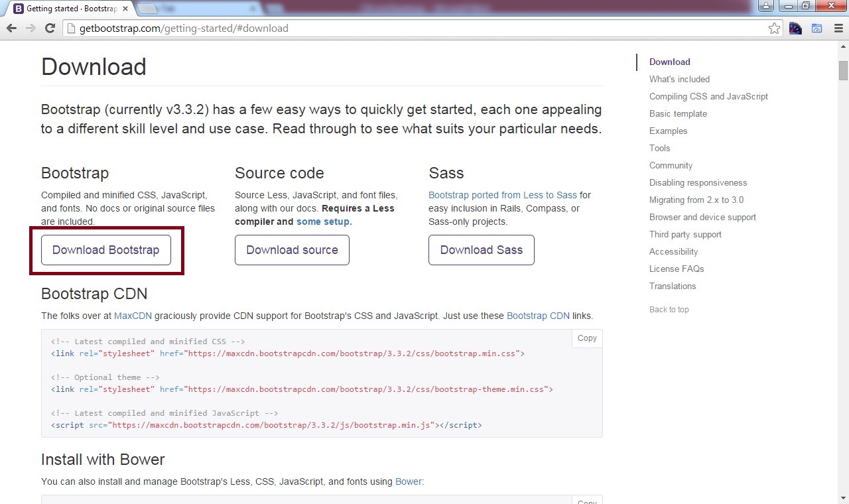This screenshot has width=849, height=504.
Task: View Browser and device support
Action: click(702, 217)
